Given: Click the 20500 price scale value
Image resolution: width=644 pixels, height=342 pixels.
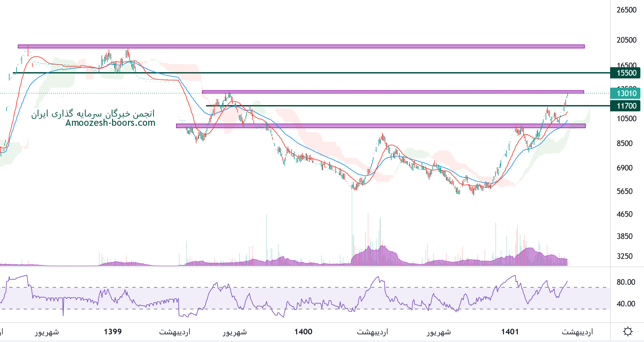Looking at the screenshot, I should tap(626, 40).
